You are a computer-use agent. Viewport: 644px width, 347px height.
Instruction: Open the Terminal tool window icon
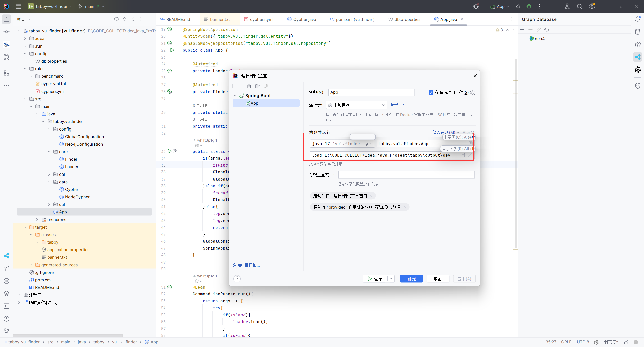(x=7, y=306)
